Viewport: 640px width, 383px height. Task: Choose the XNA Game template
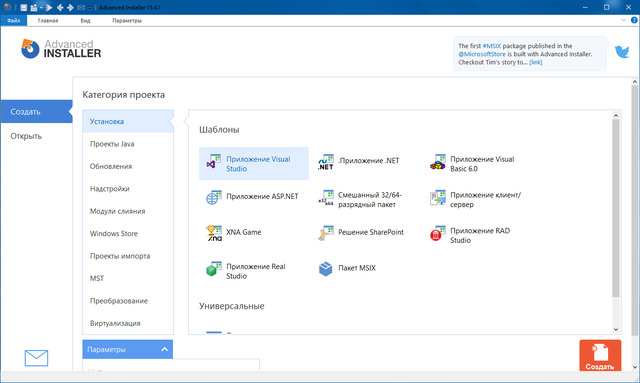(x=233, y=232)
